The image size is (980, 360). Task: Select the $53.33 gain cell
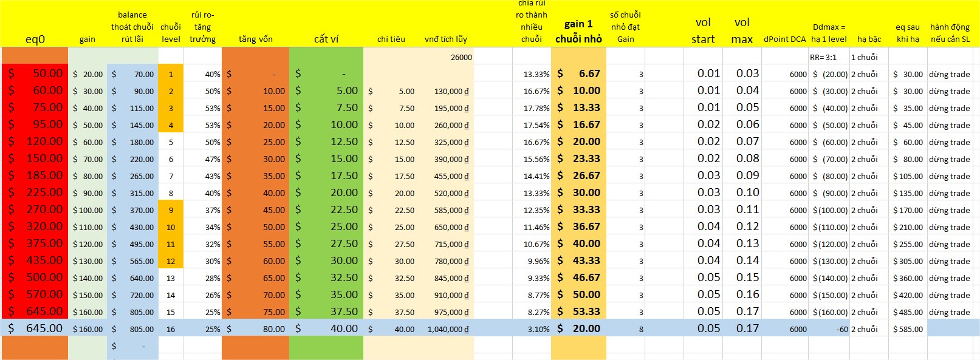(578, 312)
